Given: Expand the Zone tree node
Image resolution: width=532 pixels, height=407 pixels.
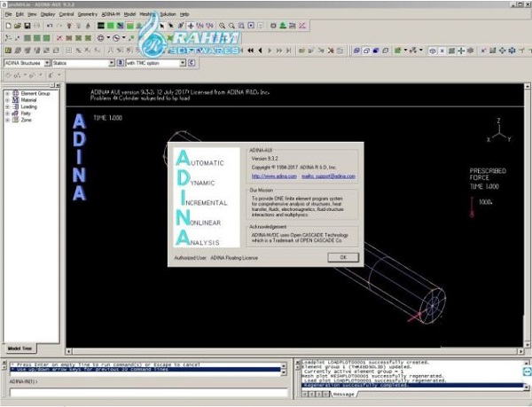Looking at the screenshot, I should pyautogui.click(x=7, y=120).
